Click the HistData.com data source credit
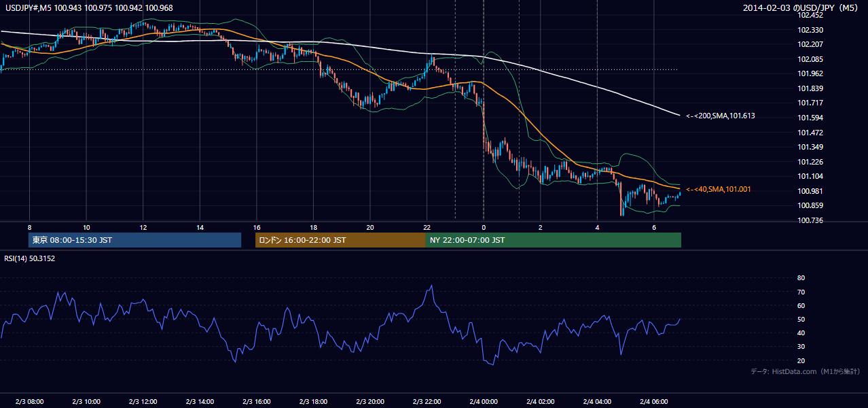 coord(806,371)
